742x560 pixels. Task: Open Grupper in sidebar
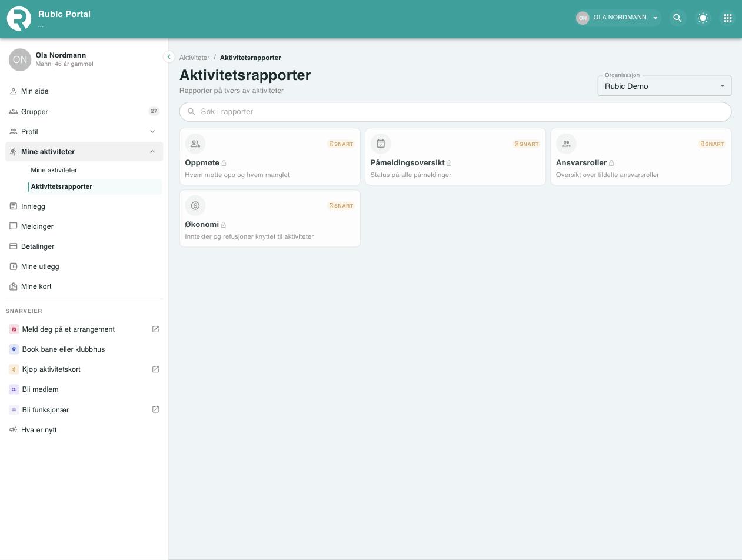coord(84,111)
